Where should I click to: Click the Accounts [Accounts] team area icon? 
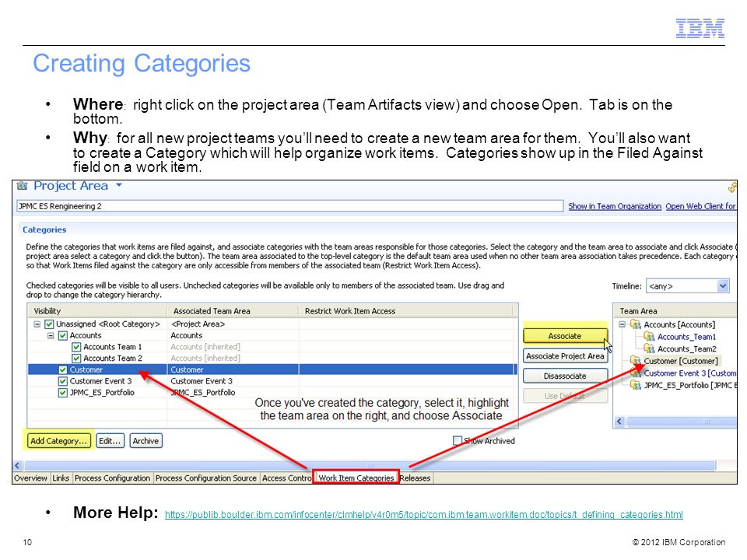tap(636, 324)
